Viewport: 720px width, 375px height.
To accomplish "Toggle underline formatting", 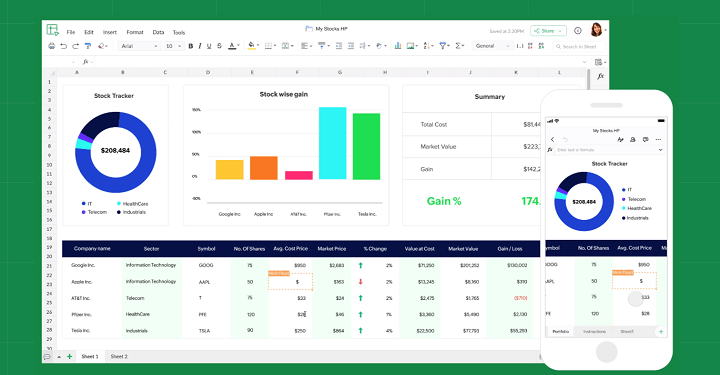I will (x=209, y=46).
